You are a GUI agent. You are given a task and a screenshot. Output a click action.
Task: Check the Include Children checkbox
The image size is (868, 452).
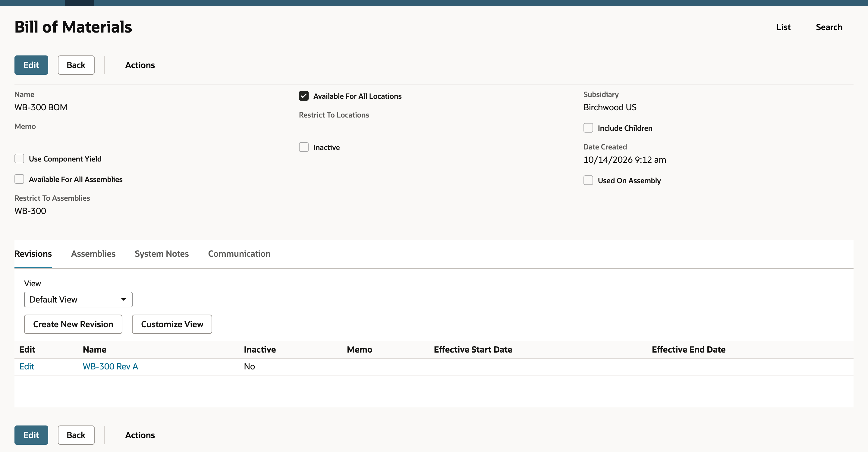588,128
